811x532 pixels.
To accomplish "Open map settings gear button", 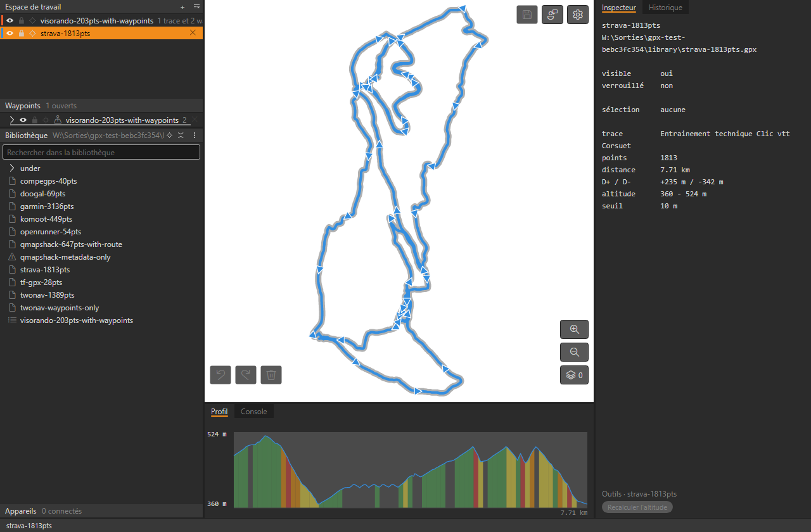I will coord(577,15).
